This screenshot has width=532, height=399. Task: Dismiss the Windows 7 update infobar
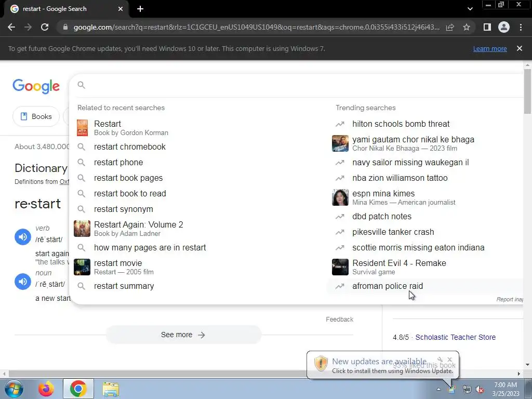pos(520,48)
